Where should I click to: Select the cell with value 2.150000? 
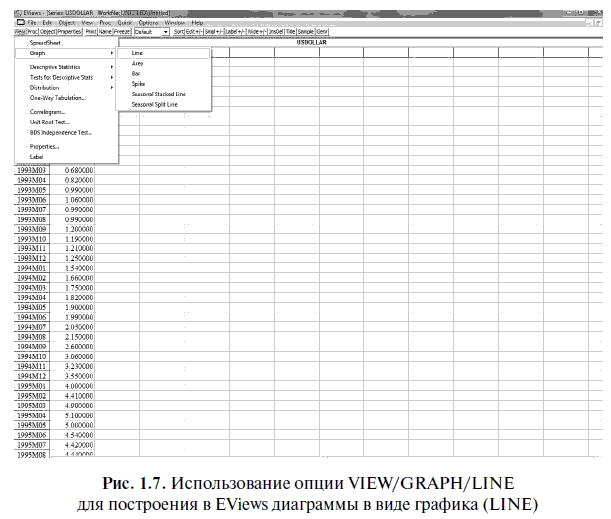click(x=72, y=337)
